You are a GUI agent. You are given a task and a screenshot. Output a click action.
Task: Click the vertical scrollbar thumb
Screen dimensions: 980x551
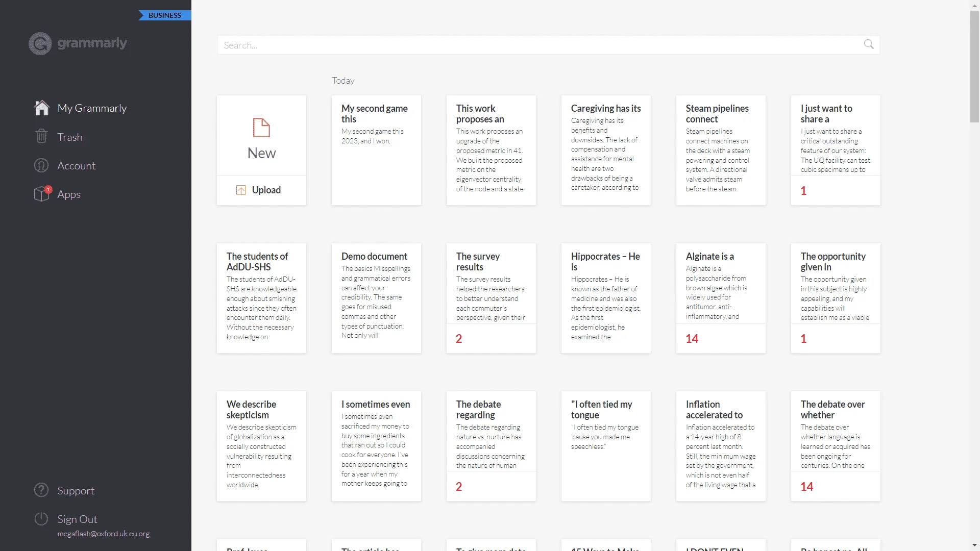(974, 66)
